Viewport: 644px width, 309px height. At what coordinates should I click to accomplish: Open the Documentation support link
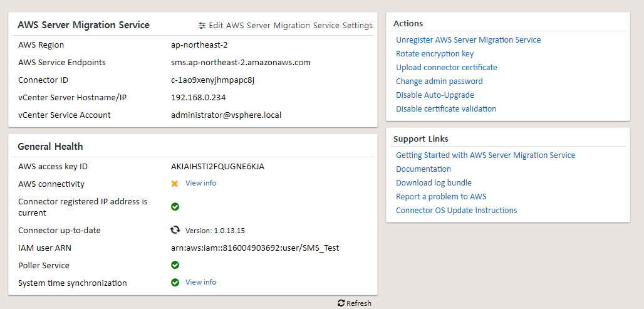(x=423, y=169)
